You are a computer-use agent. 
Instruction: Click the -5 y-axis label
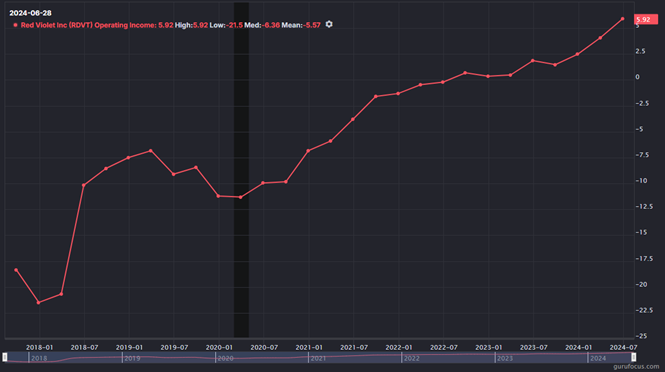[x=639, y=129]
